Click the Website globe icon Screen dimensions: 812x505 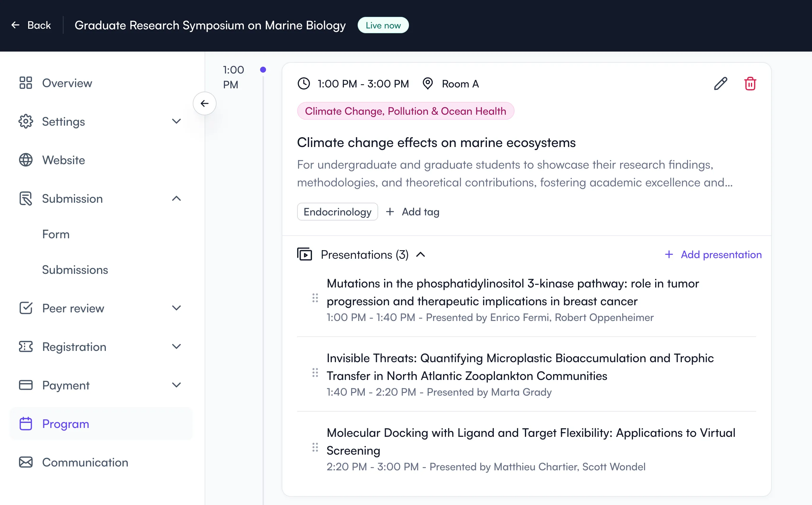pyautogui.click(x=26, y=160)
